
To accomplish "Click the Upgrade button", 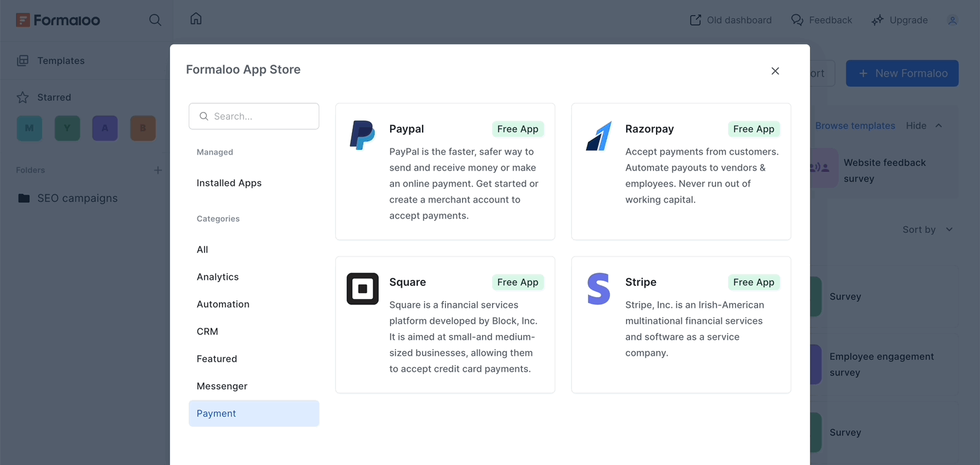I will pyautogui.click(x=899, y=20).
